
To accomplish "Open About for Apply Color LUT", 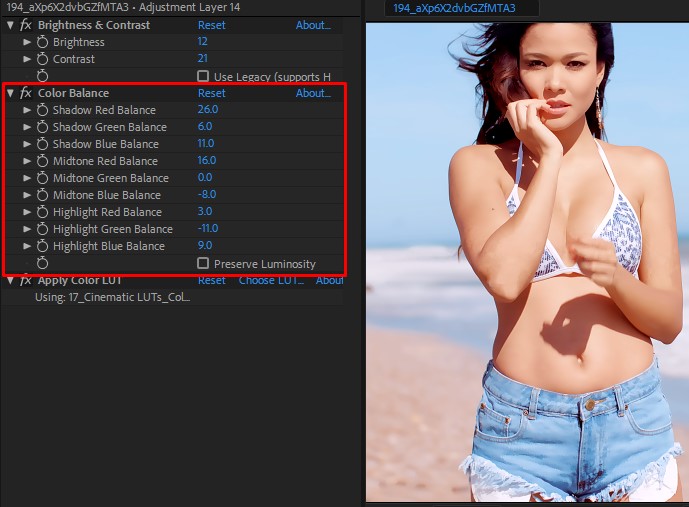I will 329,280.
